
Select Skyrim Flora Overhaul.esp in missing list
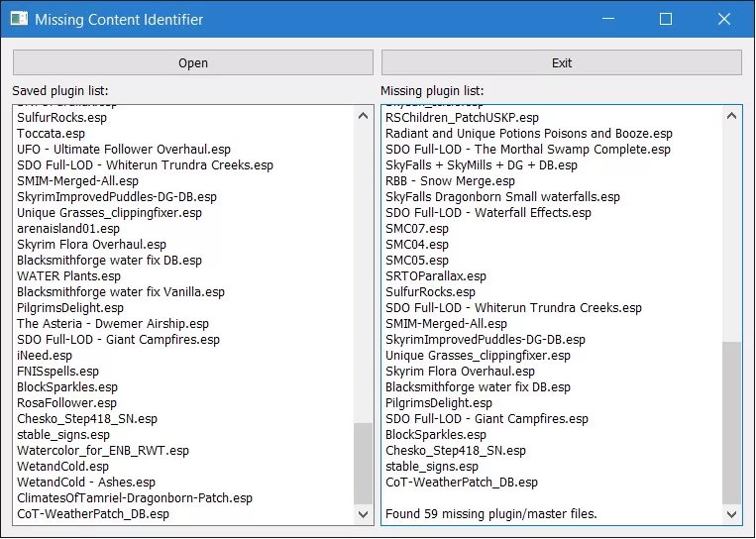[460, 372]
